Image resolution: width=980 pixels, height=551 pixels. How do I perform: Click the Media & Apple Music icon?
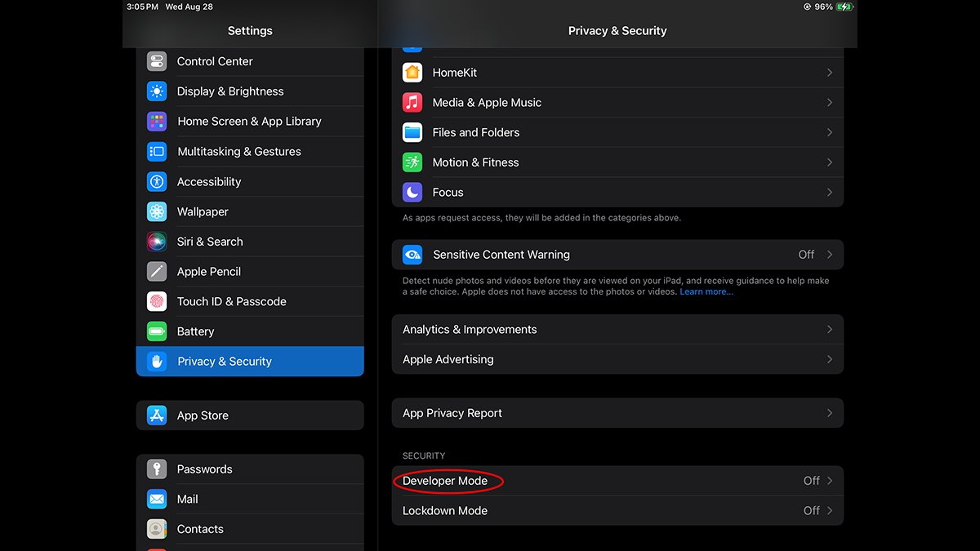tap(412, 102)
